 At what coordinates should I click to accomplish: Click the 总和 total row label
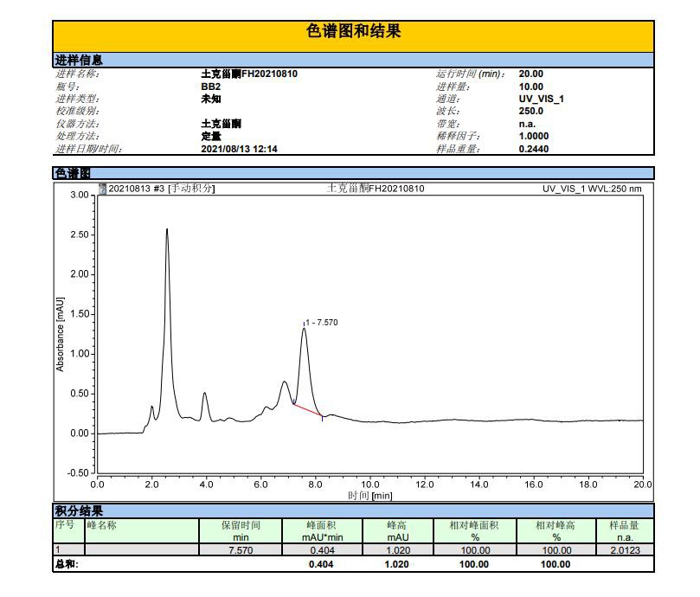tap(67, 564)
